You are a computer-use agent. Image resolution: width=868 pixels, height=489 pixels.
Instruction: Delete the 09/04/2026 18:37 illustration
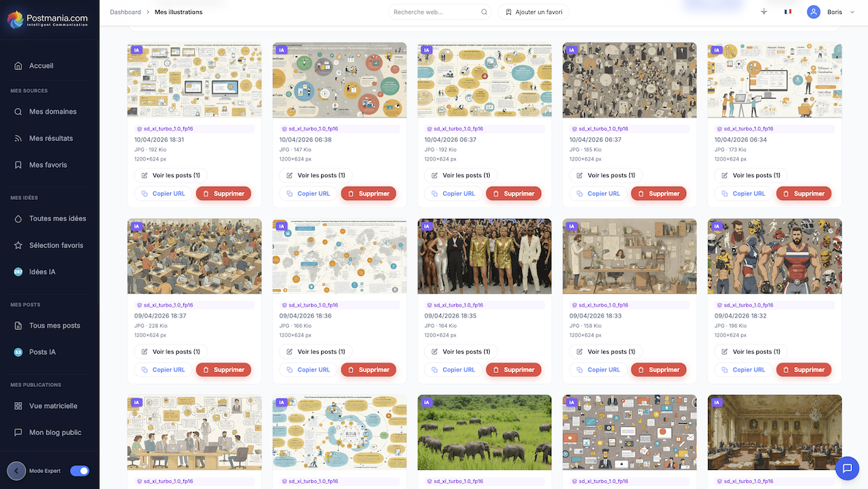tap(223, 370)
